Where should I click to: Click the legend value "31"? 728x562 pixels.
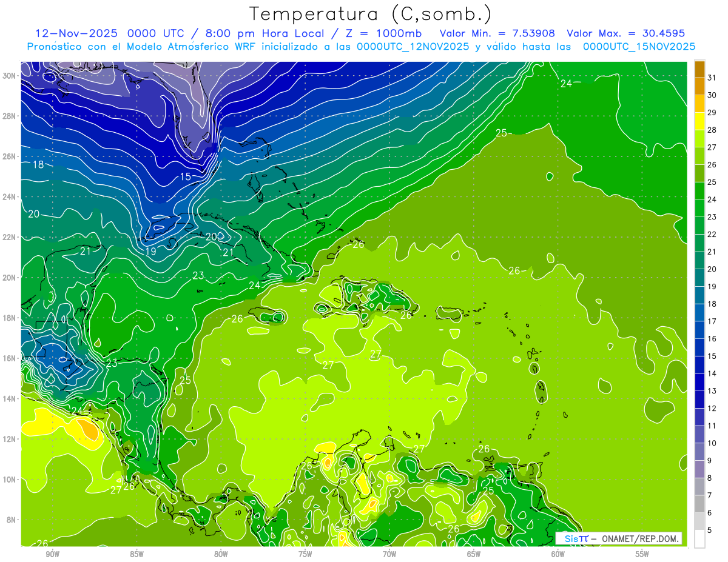[x=712, y=78]
